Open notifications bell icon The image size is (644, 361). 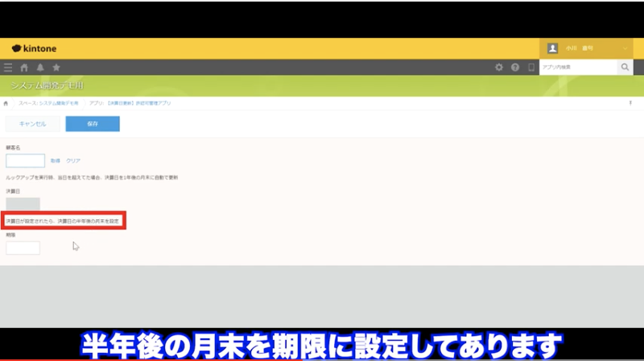point(39,68)
